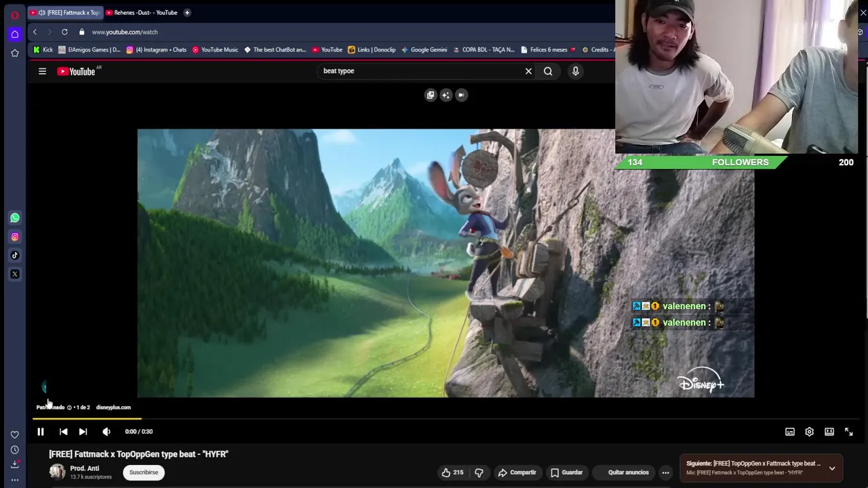
Task: Run search with the magnifier button
Action: [x=548, y=70]
